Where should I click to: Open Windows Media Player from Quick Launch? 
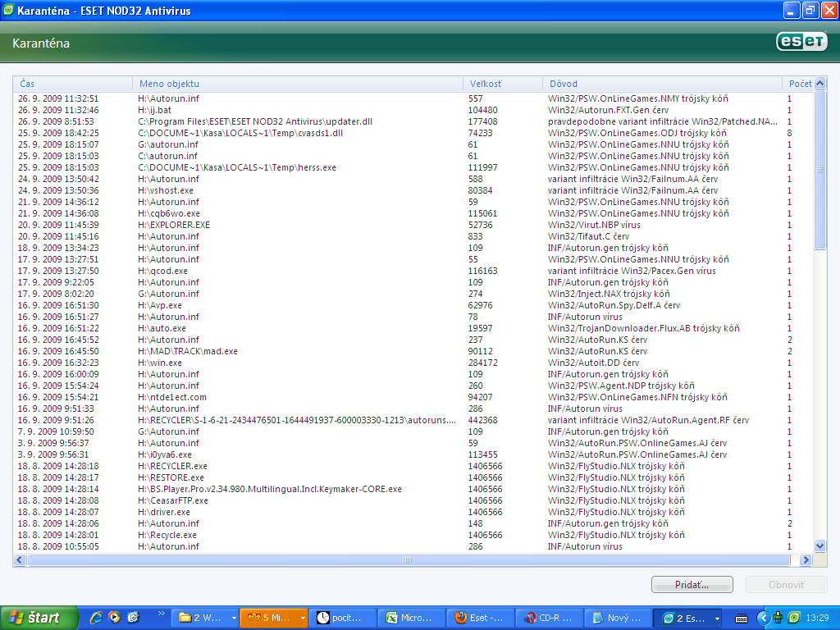(x=115, y=618)
